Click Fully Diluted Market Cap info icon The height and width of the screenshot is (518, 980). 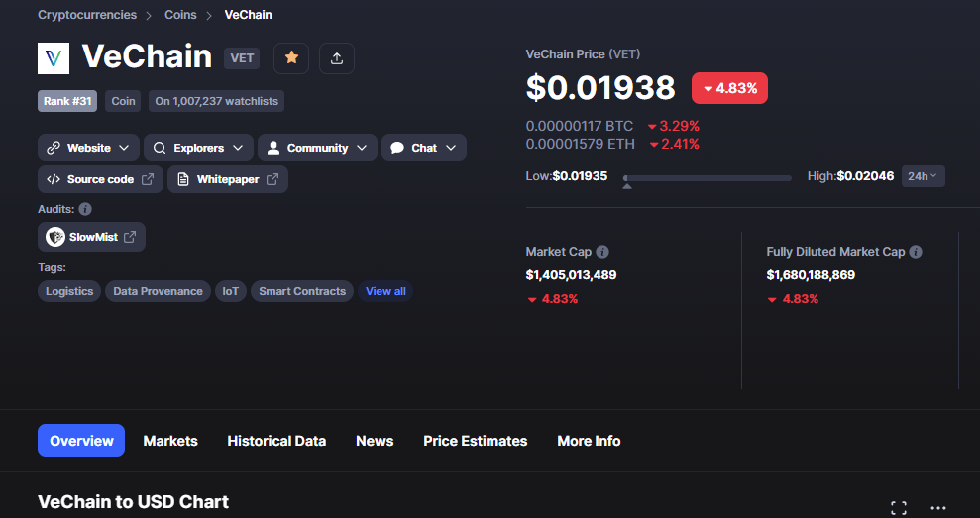point(916,252)
